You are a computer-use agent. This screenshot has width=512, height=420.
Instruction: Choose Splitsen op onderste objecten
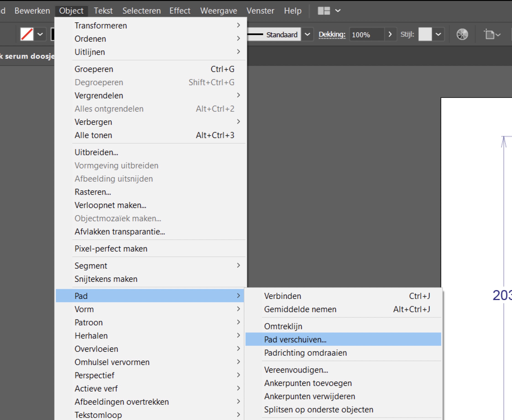[x=343, y=410]
